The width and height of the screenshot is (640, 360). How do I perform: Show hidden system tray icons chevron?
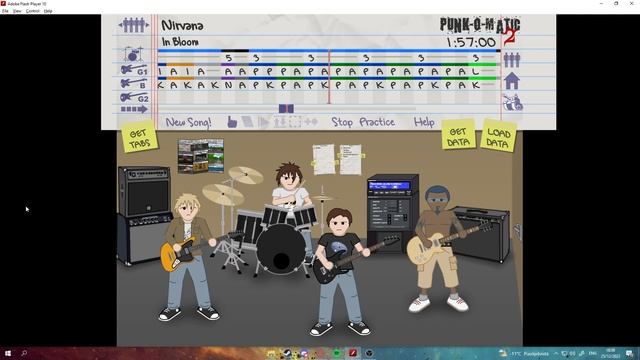556,353
